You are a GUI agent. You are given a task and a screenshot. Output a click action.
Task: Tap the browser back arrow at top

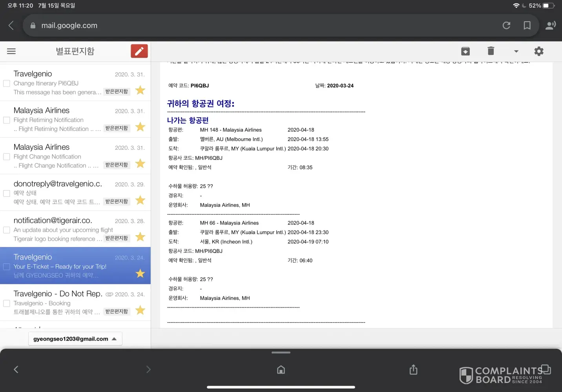coord(11,25)
